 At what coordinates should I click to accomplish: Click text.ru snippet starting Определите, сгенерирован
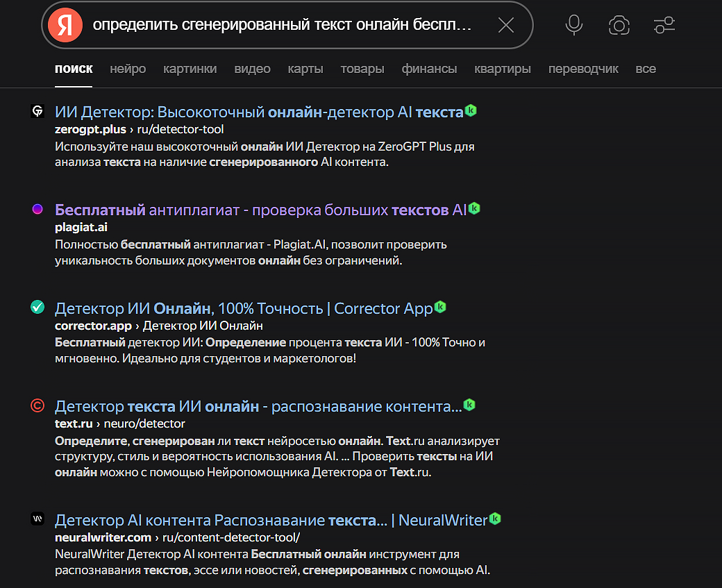click(277, 456)
